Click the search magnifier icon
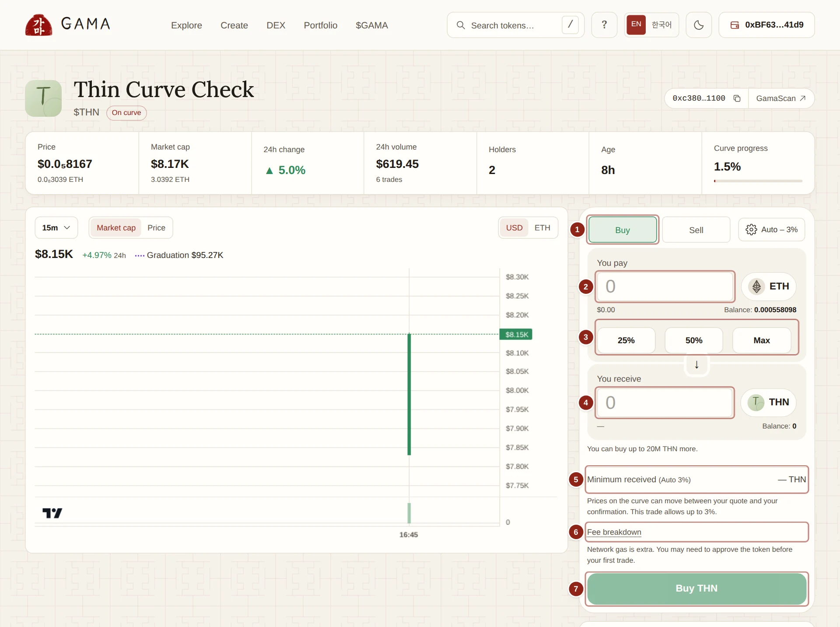 click(x=461, y=25)
